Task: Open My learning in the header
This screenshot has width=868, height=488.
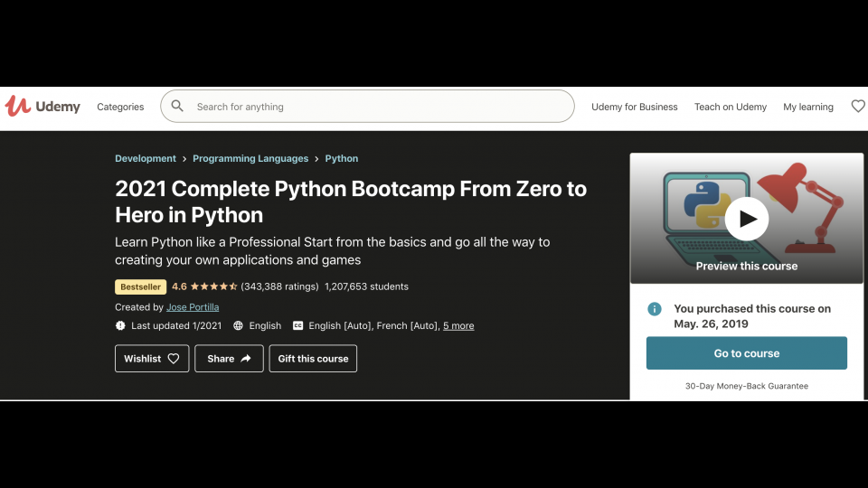Action: tap(807, 107)
